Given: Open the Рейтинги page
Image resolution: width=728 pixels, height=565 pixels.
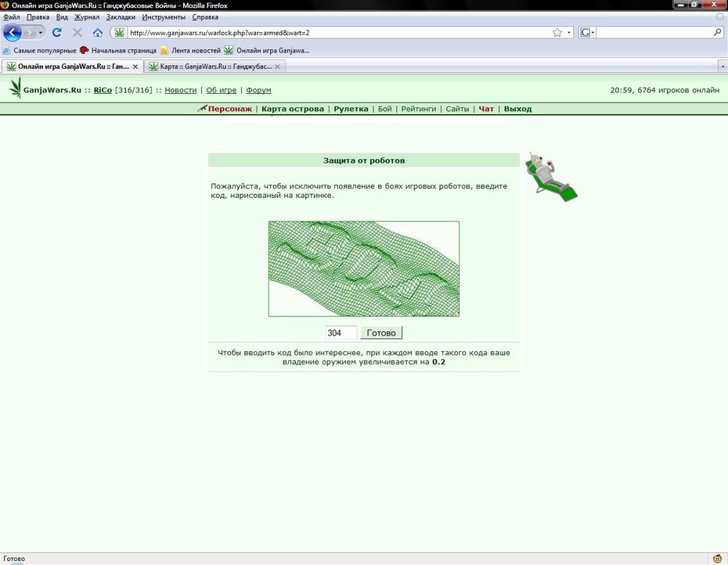Looking at the screenshot, I should (419, 109).
